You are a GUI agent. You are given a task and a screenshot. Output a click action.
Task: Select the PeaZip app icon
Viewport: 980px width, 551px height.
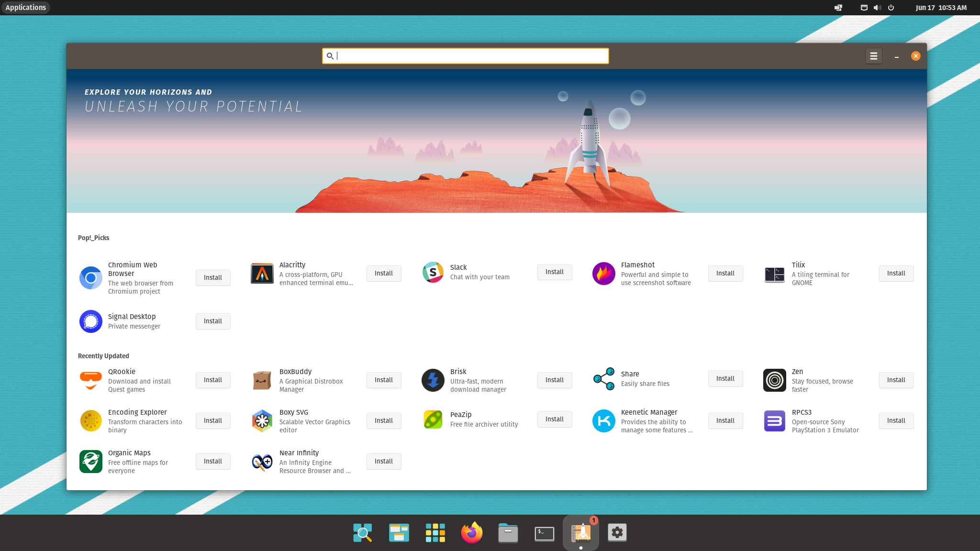tap(433, 419)
